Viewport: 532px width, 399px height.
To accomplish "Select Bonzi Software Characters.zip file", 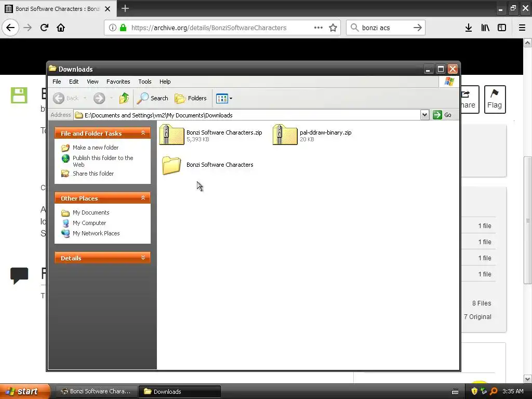I will pyautogui.click(x=211, y=135).
